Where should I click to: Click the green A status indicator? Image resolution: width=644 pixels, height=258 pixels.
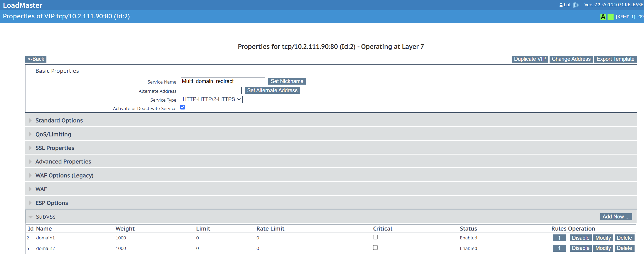coord(603,17)
